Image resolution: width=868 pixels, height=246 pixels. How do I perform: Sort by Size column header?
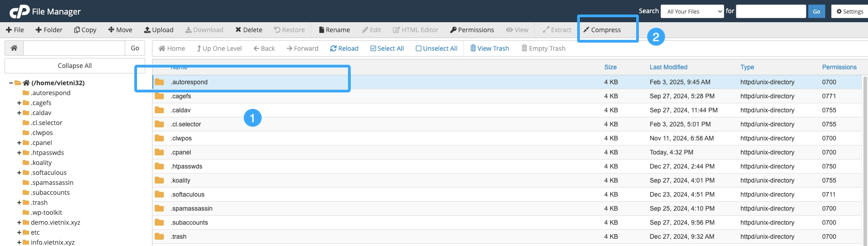[610, 67]
